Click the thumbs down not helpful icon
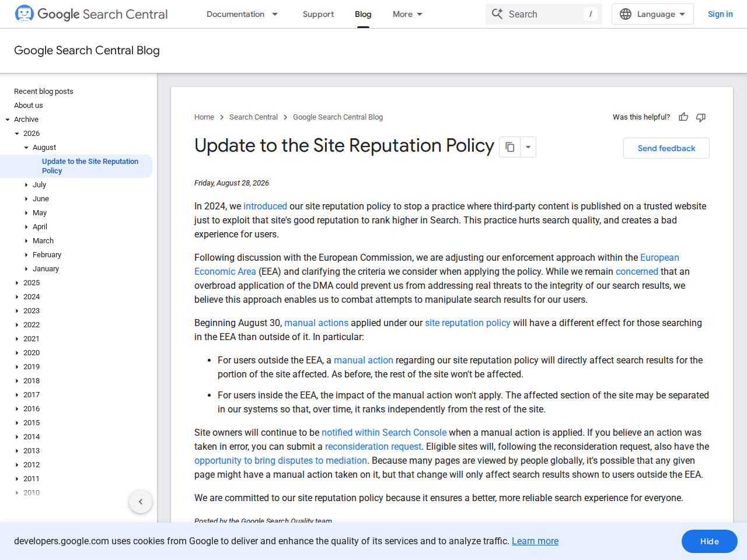This screenshot has width=747, height=560. [x=701, y=117]
